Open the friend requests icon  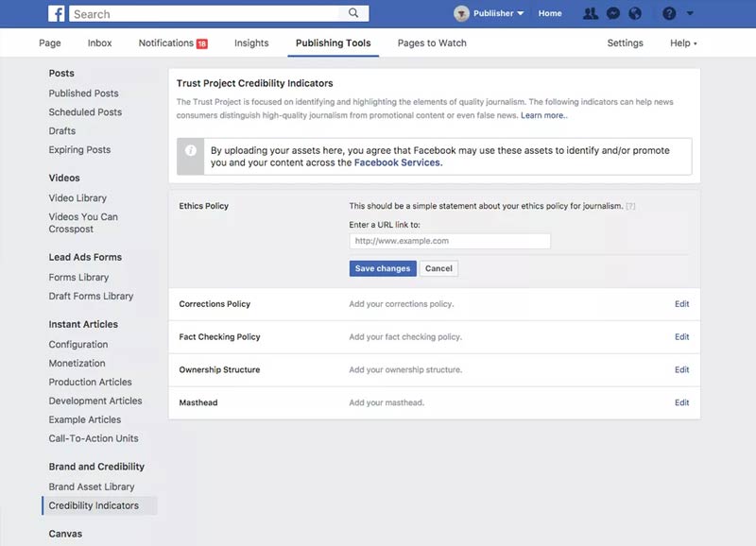[x=591, y=13]
